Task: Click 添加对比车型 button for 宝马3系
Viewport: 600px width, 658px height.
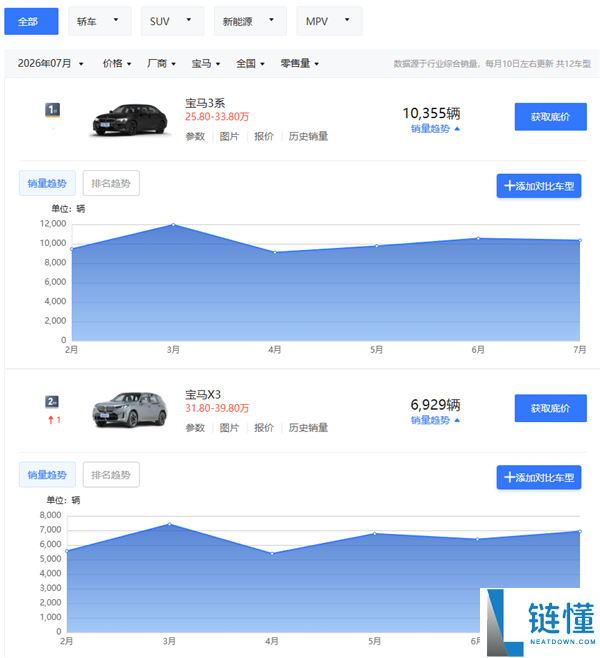Action: tap(539, 186)
